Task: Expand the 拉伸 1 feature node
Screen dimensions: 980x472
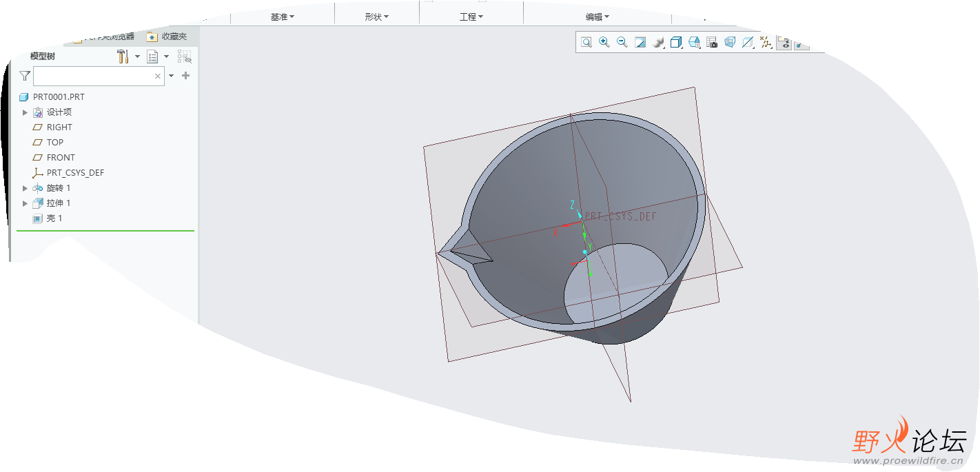Action: (x=25, y=203)
